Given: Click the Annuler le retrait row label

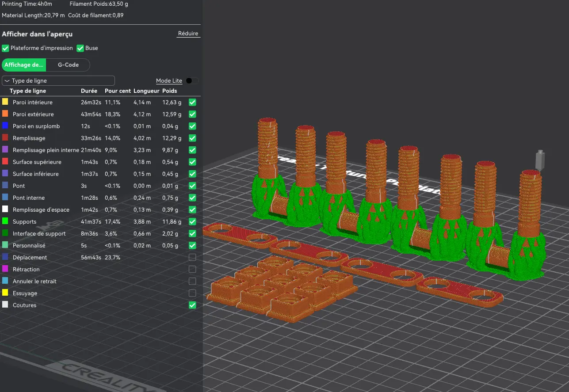Looking at the screenshot, I should pos(34,281).
